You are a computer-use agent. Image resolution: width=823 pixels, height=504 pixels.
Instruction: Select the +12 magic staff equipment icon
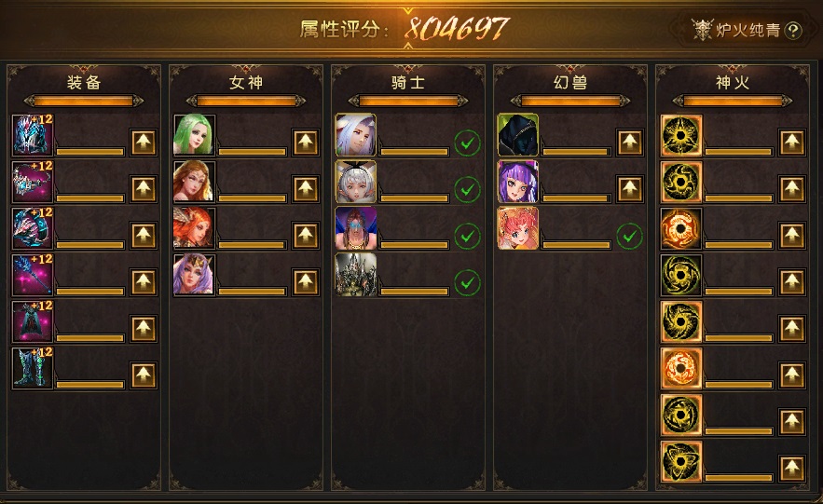coord(33,276)
